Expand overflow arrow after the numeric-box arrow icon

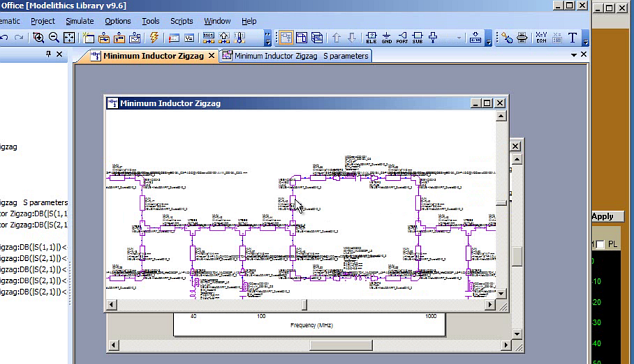(x=488, y=38)
